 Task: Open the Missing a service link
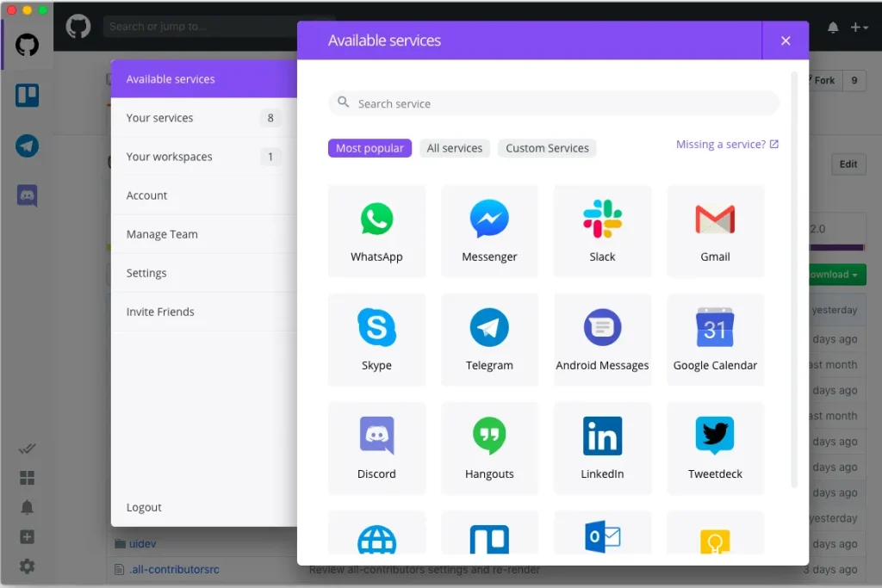(x=727, y=145)
